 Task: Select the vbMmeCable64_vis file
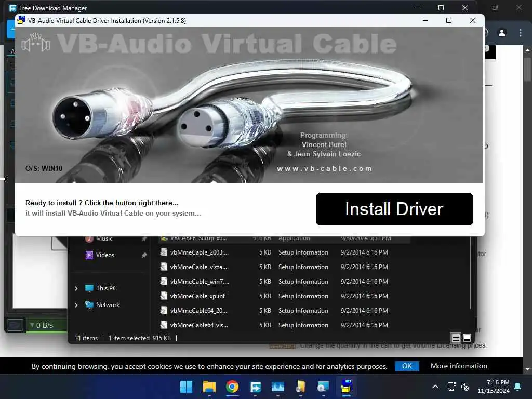(199, 325)
